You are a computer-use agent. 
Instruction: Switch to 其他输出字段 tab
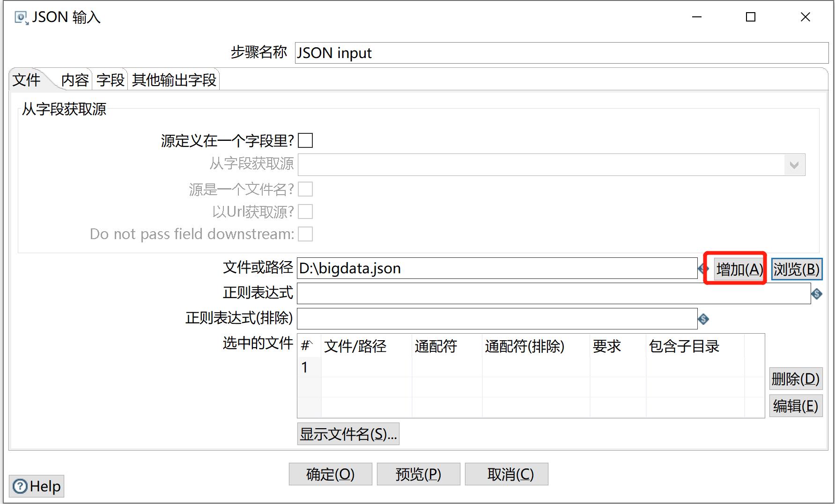pos(174,80)
